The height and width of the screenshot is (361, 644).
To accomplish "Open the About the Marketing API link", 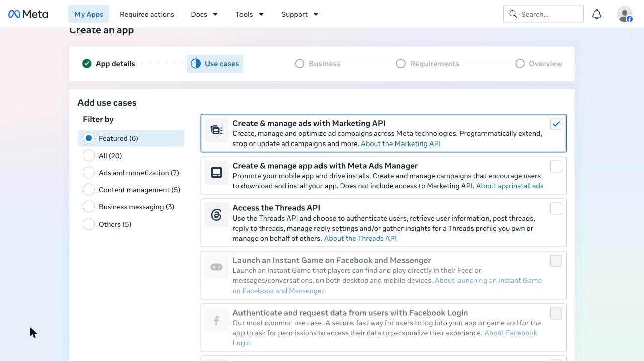I will [400, 143].
